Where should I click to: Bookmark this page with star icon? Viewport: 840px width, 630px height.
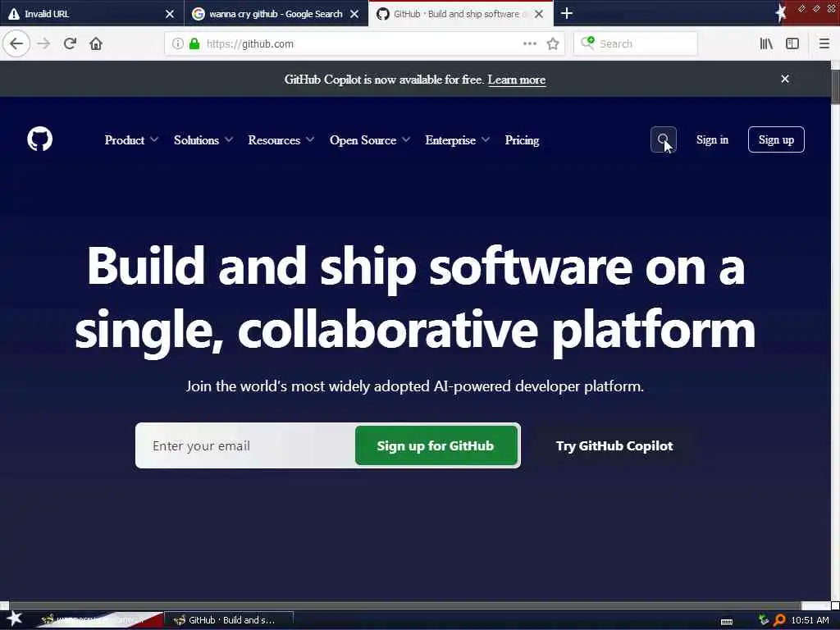(x=553, y=44)
